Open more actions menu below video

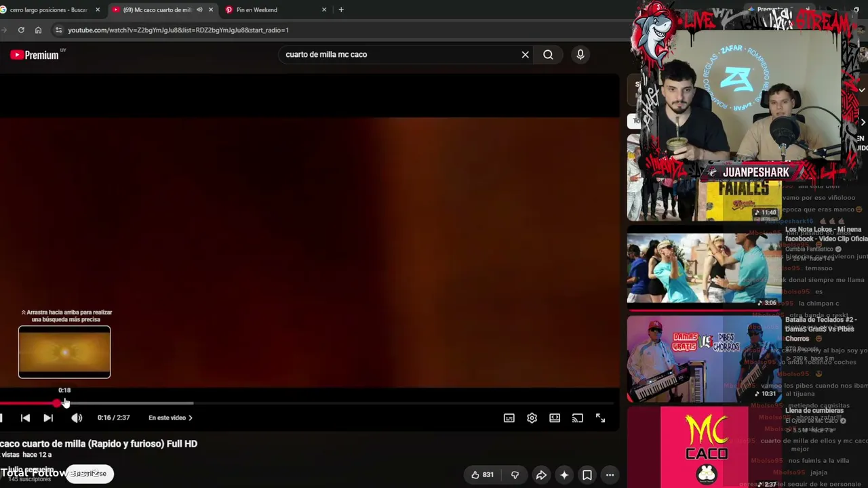[610, 475]
